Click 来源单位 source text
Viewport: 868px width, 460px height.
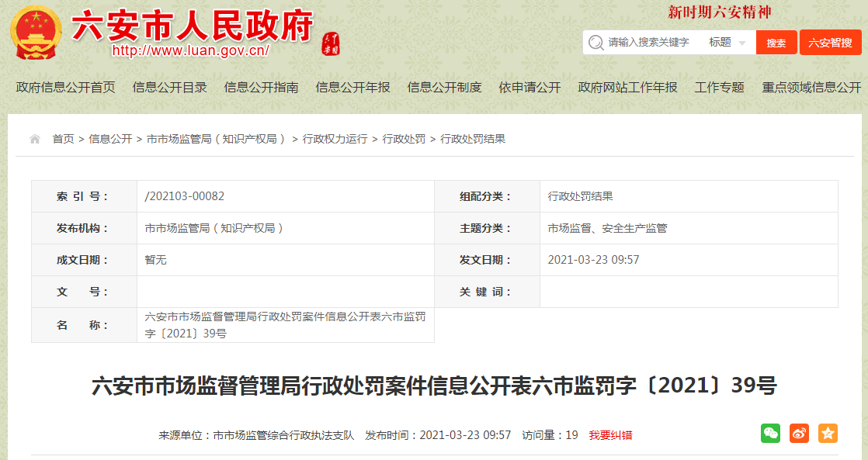256,435
